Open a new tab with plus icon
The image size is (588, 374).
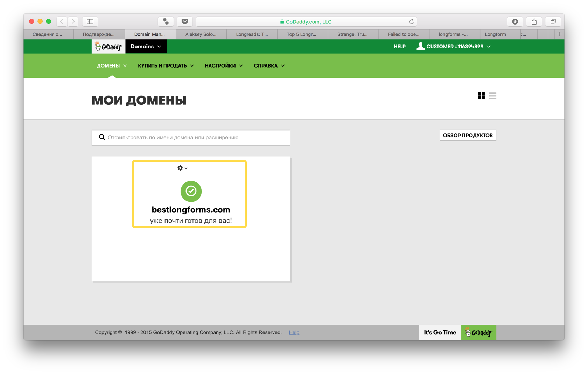tap(559, 34)
